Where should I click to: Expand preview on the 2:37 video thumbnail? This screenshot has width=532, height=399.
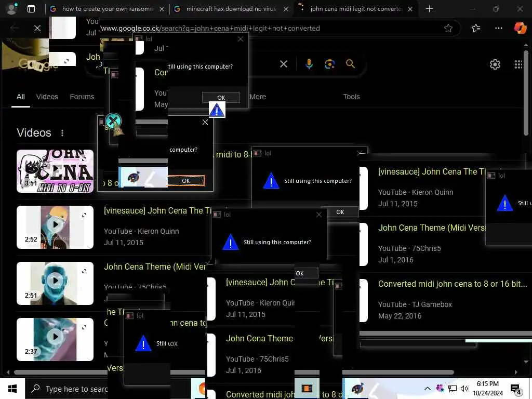84,327
